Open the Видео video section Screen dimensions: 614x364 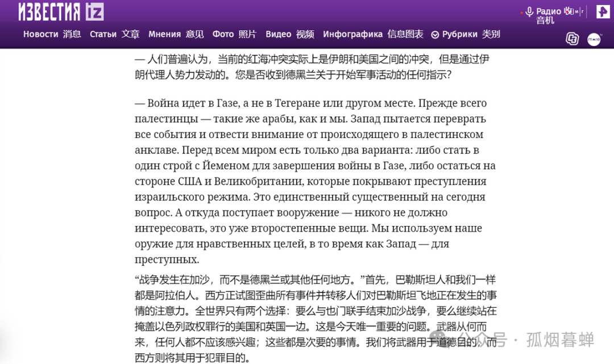pos(290,35)
